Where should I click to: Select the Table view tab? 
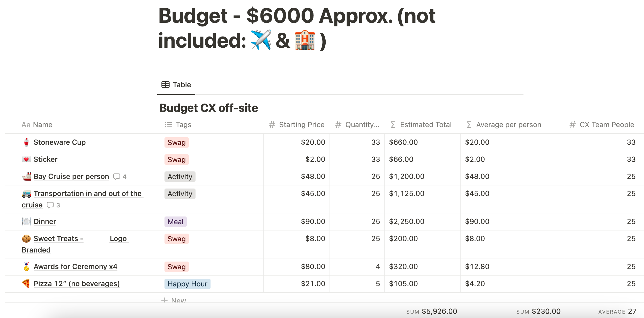coord(176,85)
